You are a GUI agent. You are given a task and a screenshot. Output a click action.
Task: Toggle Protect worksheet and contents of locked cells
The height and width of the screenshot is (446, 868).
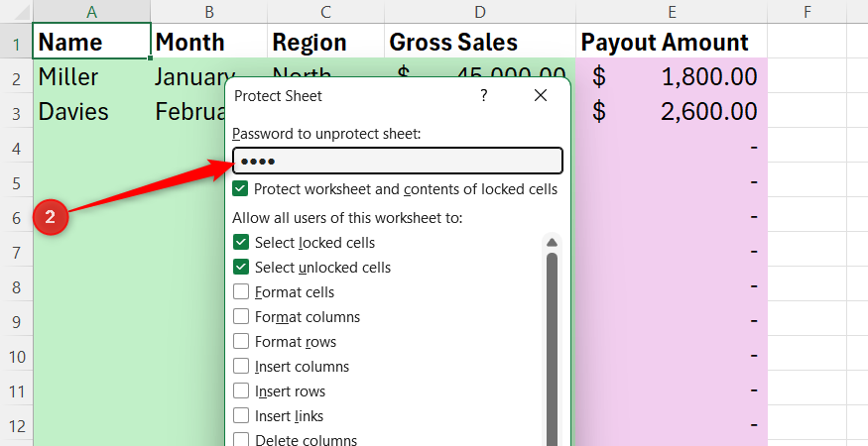[x=240, y=189]
